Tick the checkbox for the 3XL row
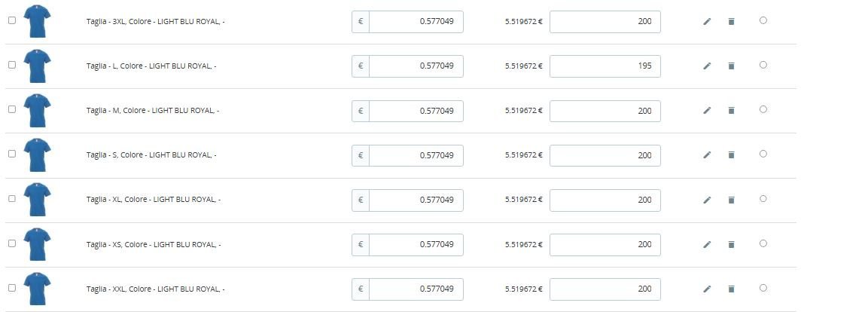 click(x=11, y=20)
